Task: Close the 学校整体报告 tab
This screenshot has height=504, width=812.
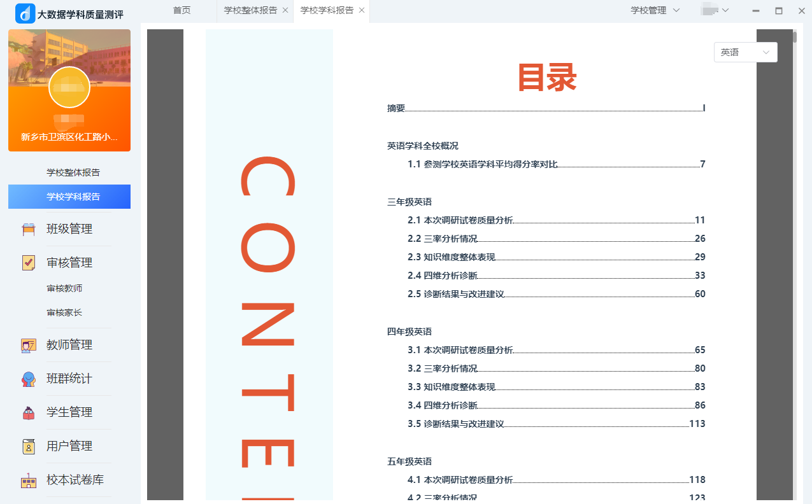Action: (285, 10)
